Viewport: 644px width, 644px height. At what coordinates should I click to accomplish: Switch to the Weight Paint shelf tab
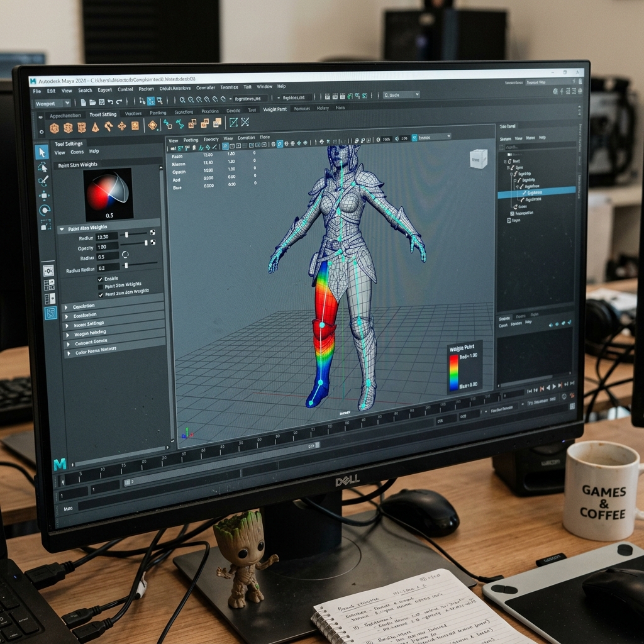click(275, 109)
